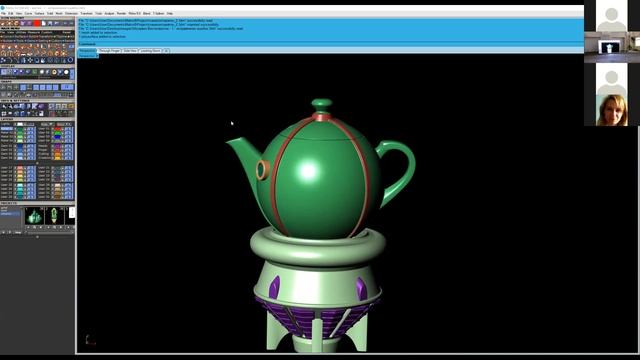Open the Dimension menu

click(71, 13)
